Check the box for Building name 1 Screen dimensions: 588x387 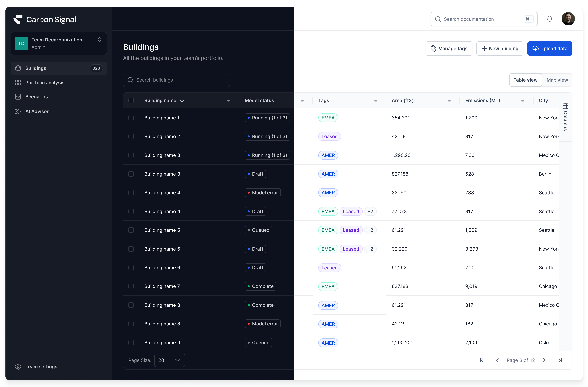(x=131, y=118)
